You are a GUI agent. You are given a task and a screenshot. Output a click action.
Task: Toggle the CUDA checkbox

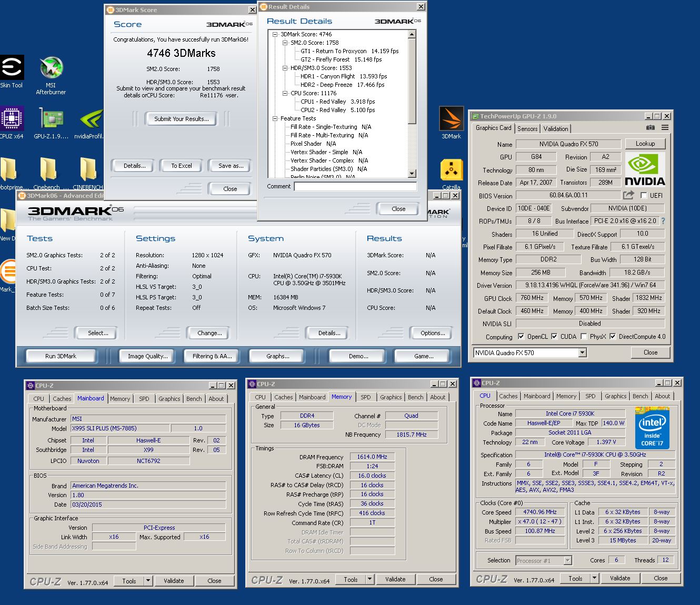(x=554, y=337)
